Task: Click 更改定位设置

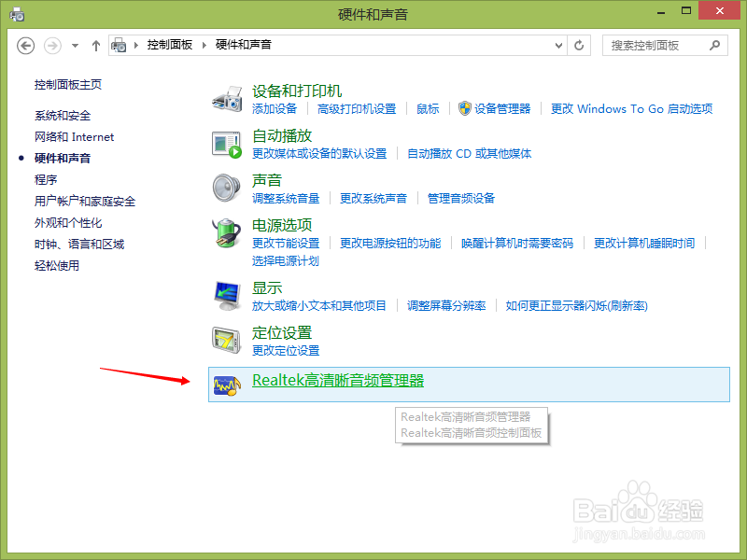Action: point(286,350)
